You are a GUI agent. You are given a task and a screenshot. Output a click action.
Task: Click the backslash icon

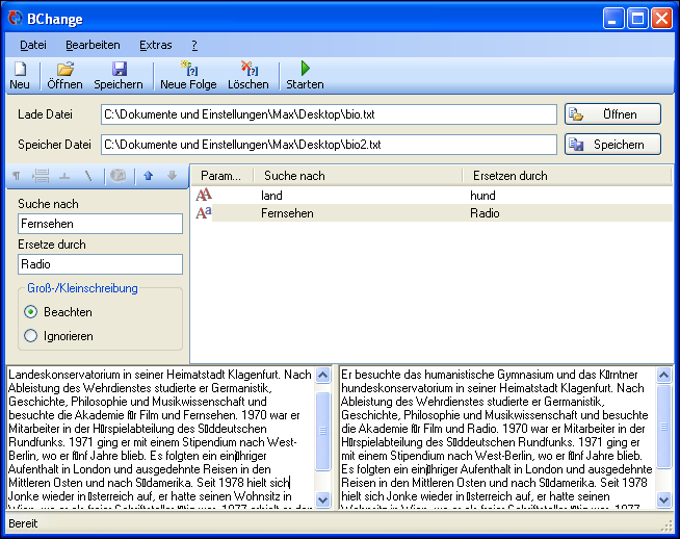point(88,176)
